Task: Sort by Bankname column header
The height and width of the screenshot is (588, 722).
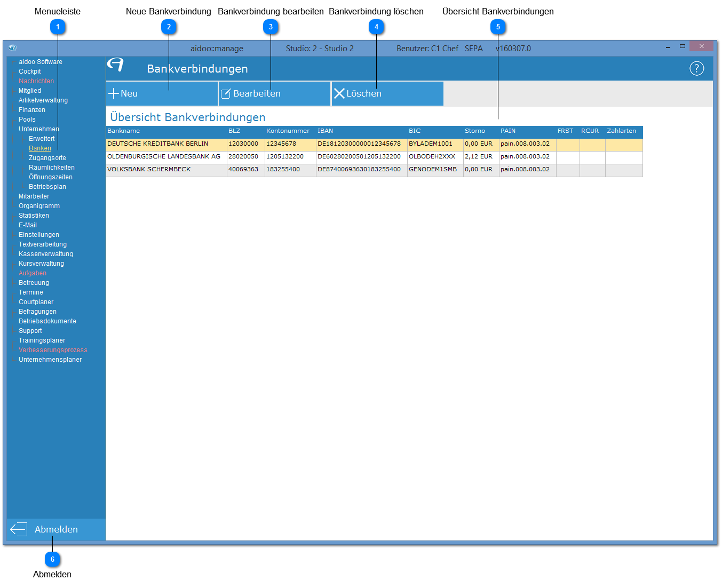Action: (166, 131)
